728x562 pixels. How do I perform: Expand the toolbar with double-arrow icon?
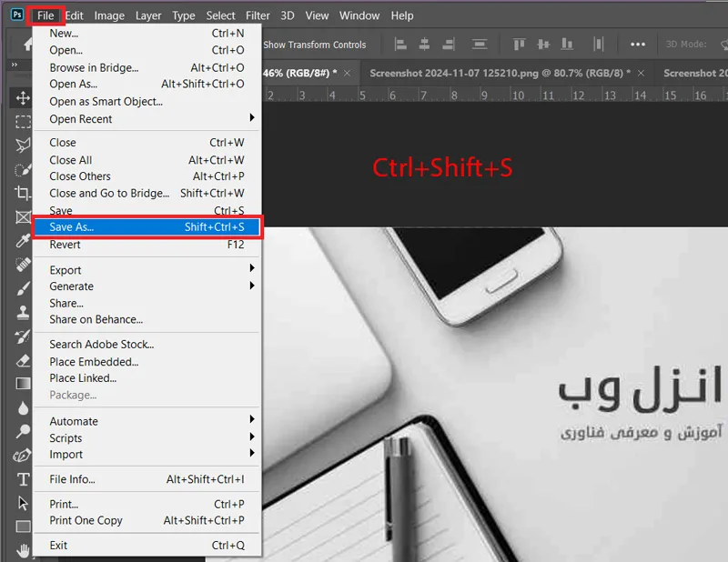(15, 65)
